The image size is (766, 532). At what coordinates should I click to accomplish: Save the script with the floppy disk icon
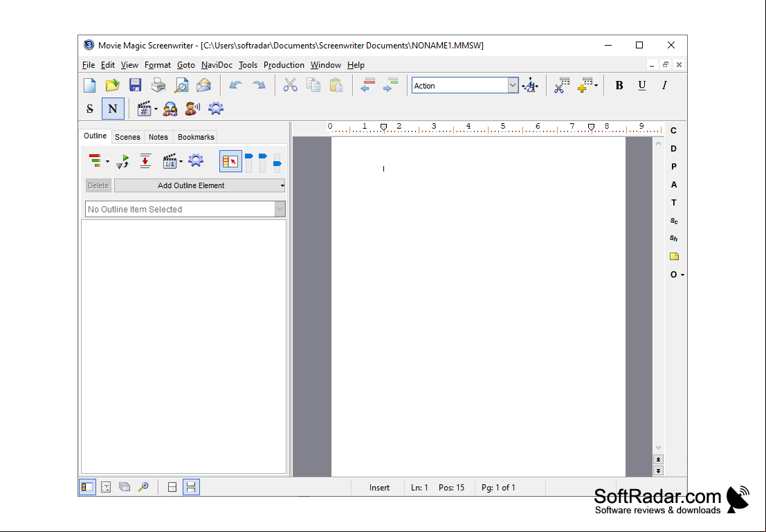[x=136, y=86]
